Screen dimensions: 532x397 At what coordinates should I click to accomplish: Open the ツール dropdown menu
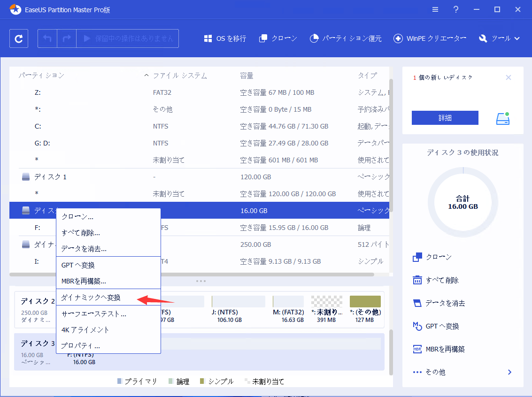click(x=499, y=38)
